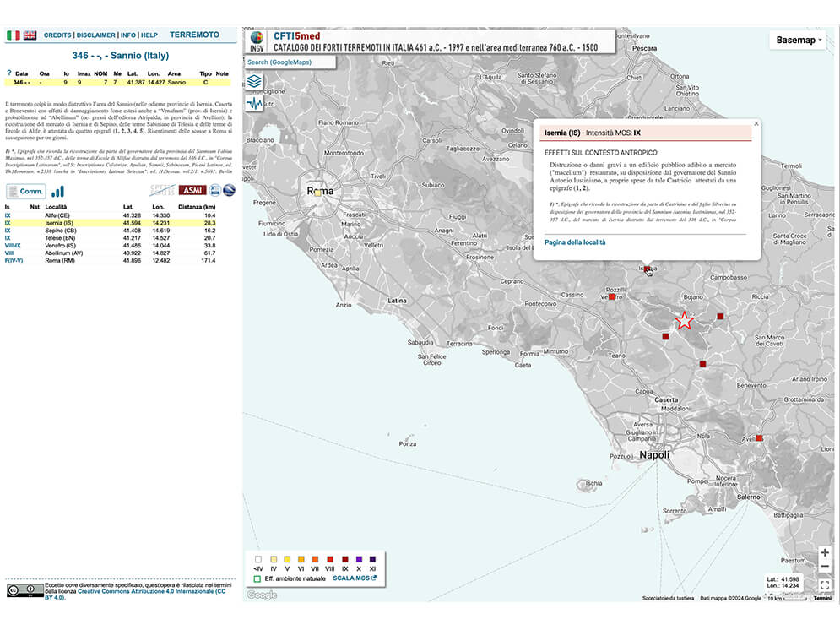
Task: Click the INGV logo icon
Action: tap(257, 41)
